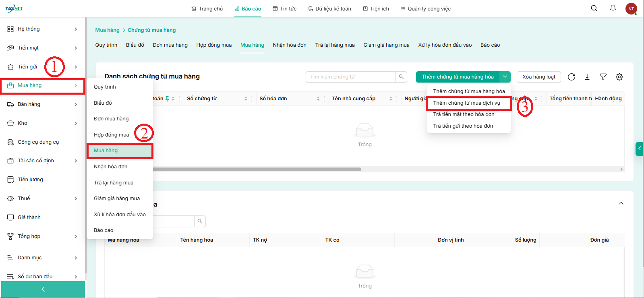The width and height of the screenshot is (644, 298).
Task: Collapse the lower details section chevron
Action: [621, 203]
